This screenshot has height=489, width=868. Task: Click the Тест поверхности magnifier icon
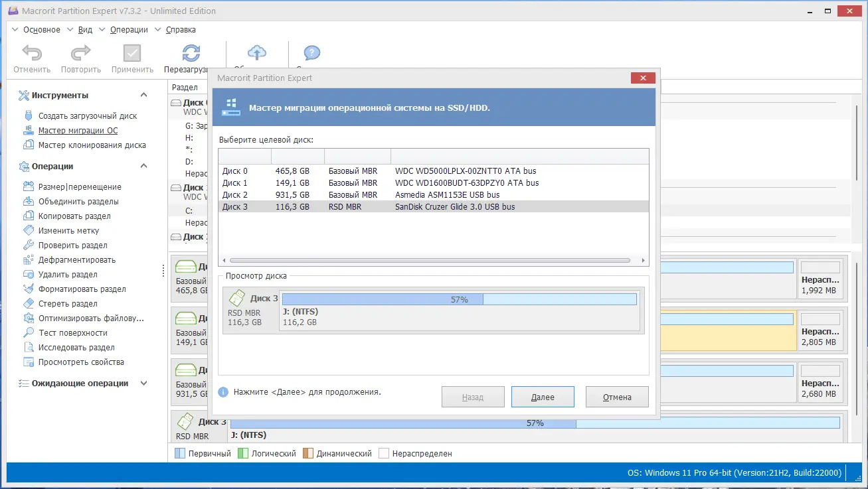click(28, 332)
